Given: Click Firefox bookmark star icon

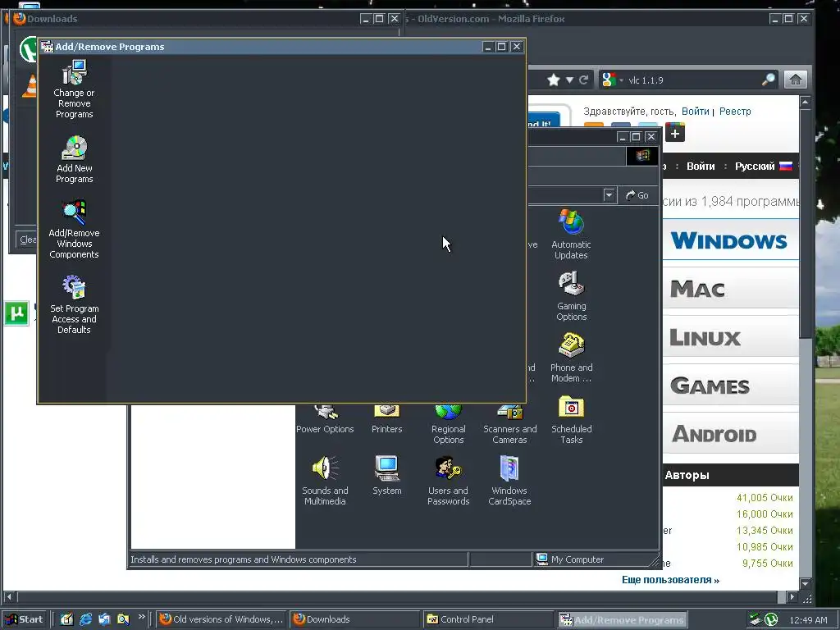Looking at the screenshot, I should (x=554, y=80).
